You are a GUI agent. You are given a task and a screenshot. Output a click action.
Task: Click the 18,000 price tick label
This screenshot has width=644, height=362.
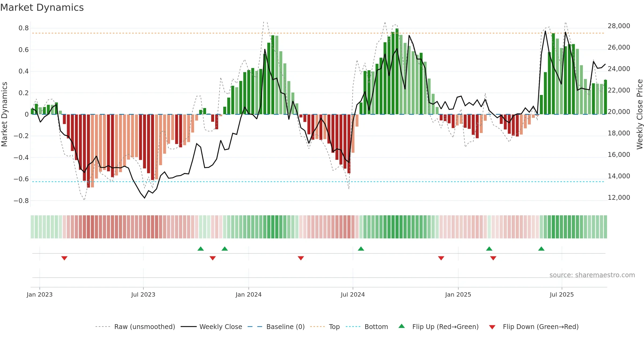(619, 133)
